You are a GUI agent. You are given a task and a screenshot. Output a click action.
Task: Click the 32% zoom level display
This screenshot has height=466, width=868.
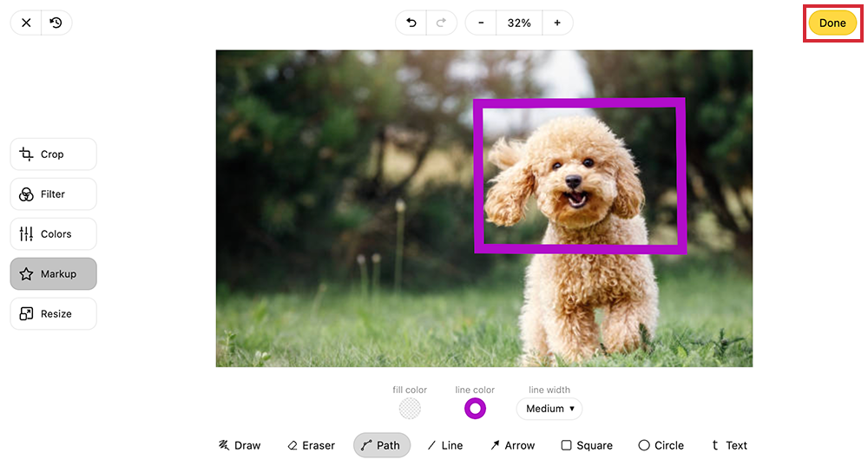pyautogui.click(x=519, y=23)
